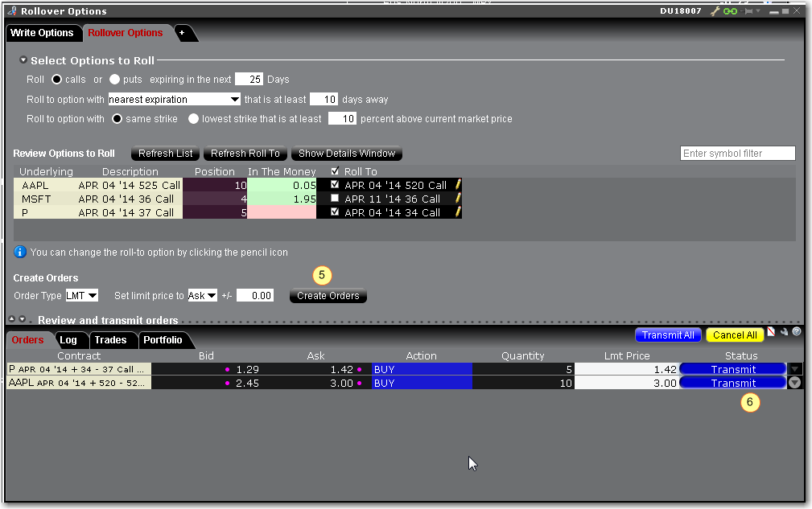Open the orders panel wrench settings icon
The width and height of the screenshot is (812, 509).
click(x=785, y=331)
